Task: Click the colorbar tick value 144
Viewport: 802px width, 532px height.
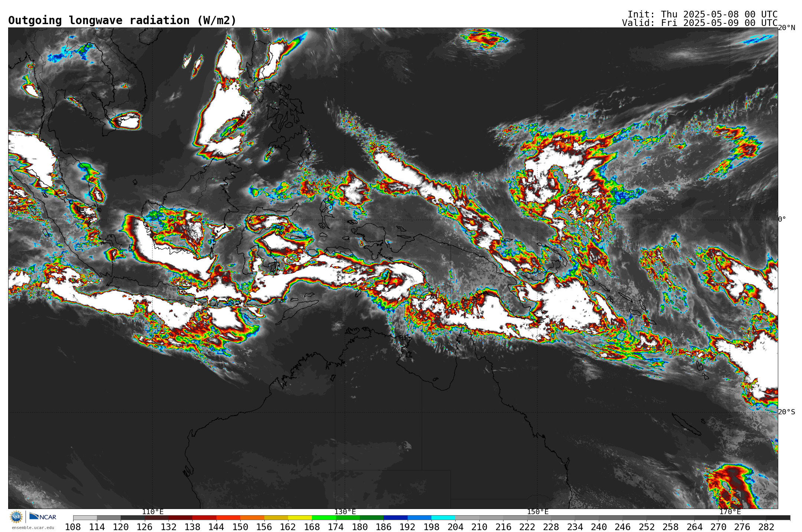Action: (216, 527)
